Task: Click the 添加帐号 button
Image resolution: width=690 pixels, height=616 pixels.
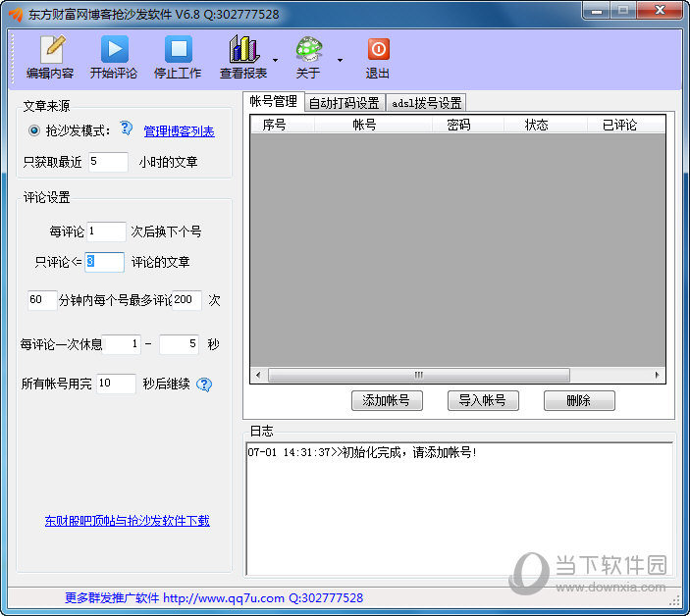Action: [393, 400]
